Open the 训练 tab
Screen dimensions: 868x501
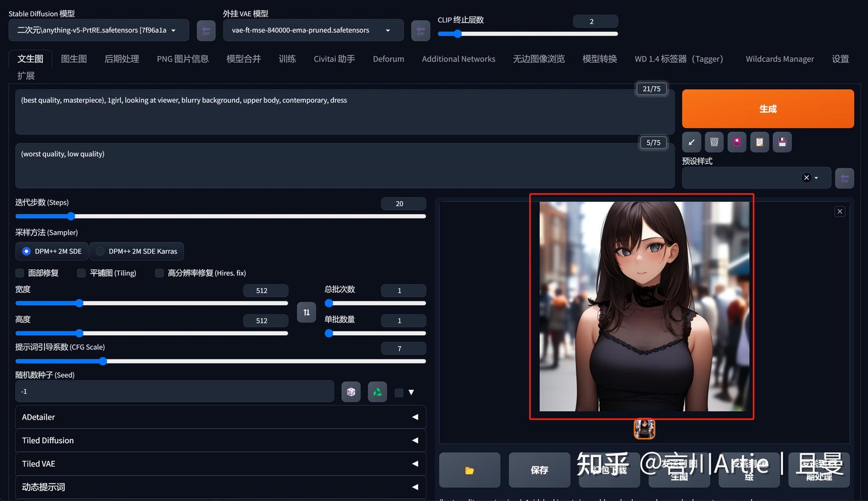(288, 58)
